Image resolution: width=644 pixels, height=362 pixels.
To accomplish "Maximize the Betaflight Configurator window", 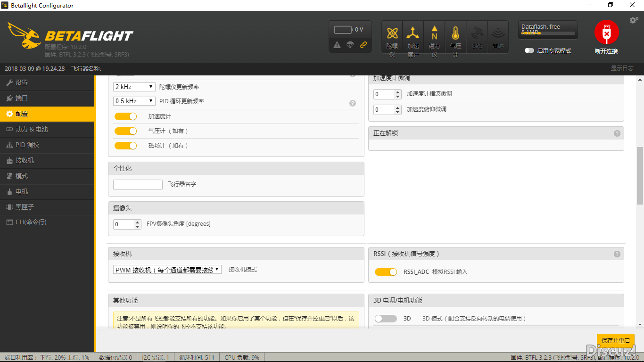I will pos(611,5).
